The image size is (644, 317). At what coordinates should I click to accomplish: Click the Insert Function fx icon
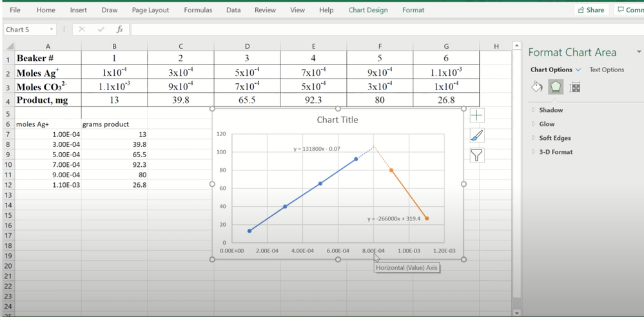click(x=120, y=29)
